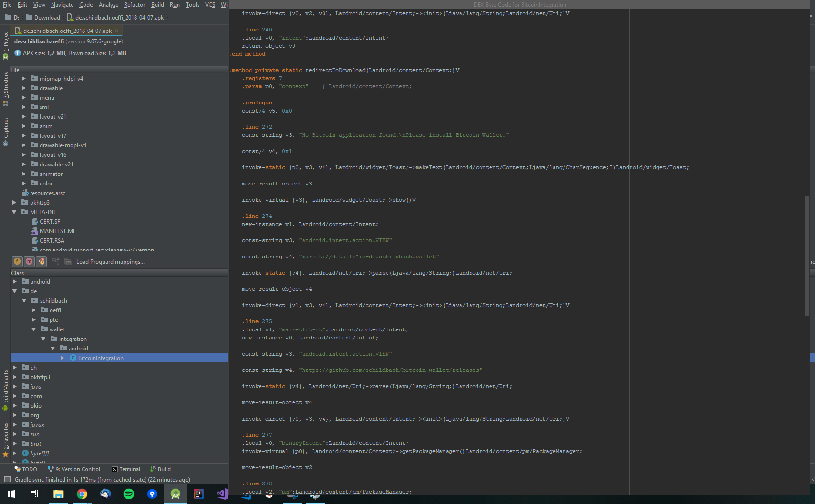The image size is (815, 504).
Task: Select the CERT.RSA file
Action: 48,241
